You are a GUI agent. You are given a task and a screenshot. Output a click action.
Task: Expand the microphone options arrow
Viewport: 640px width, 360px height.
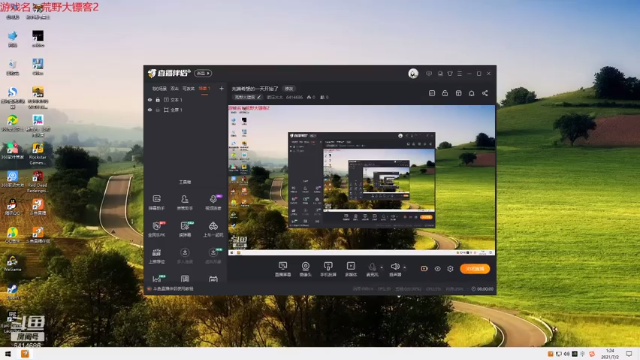point(382,268)
